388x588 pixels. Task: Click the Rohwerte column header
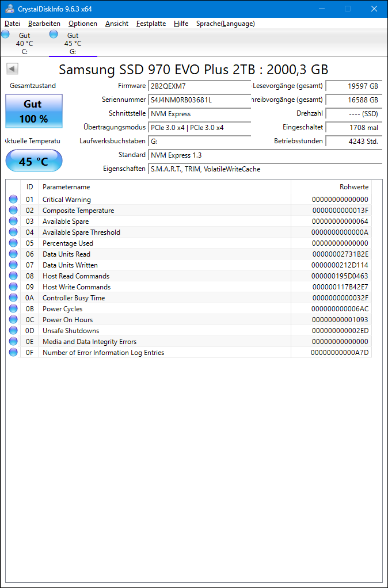[x=332, y=187]
